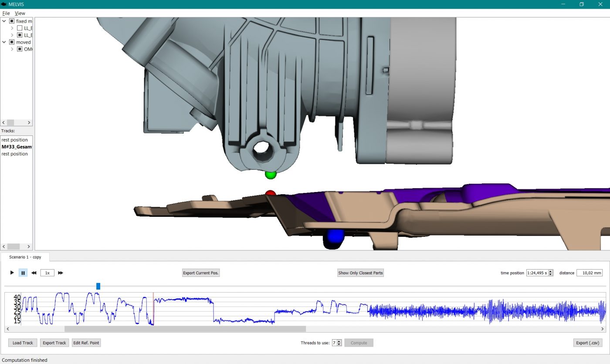
Task: Click the green sphere marker in 3D view
Action: (271, 175)
